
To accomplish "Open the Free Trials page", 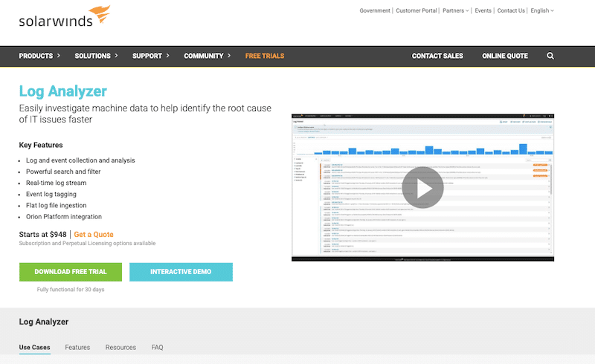I will pos(265,56).
